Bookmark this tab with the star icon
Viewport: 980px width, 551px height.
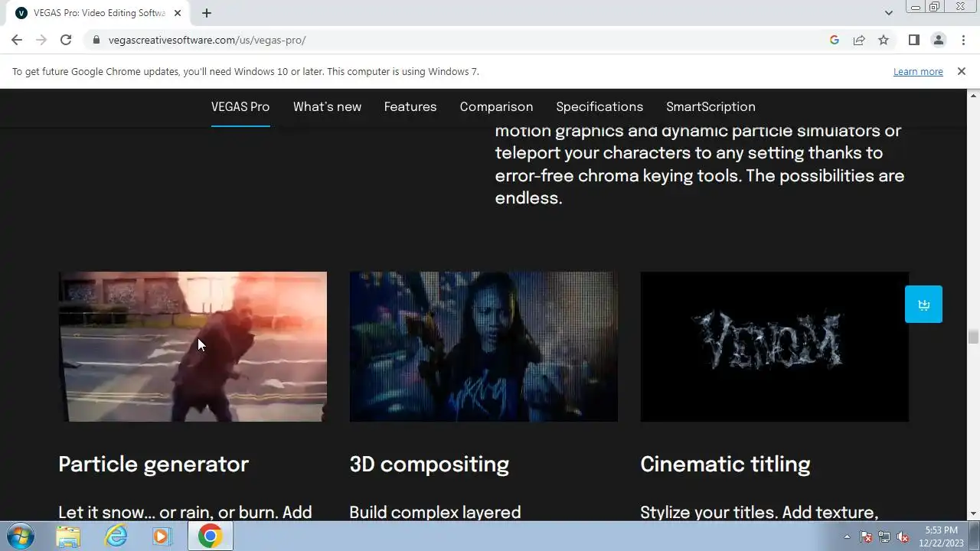[884, 40]
